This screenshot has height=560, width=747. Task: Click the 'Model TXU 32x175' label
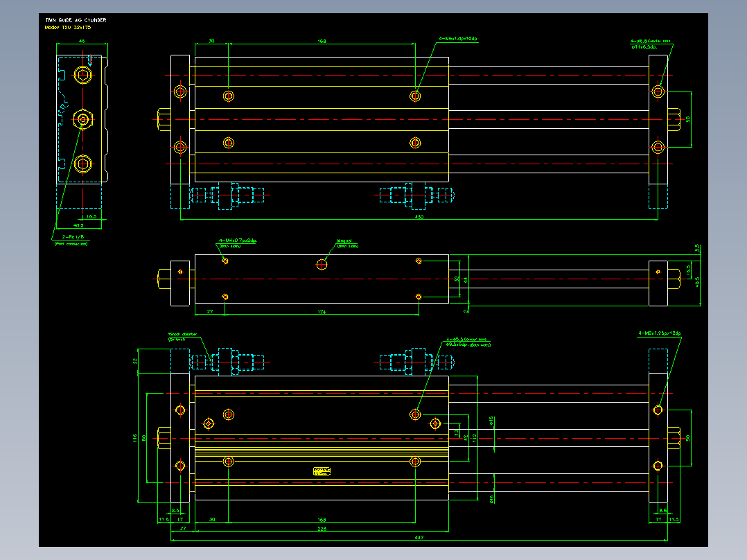[x=68, y=28]
